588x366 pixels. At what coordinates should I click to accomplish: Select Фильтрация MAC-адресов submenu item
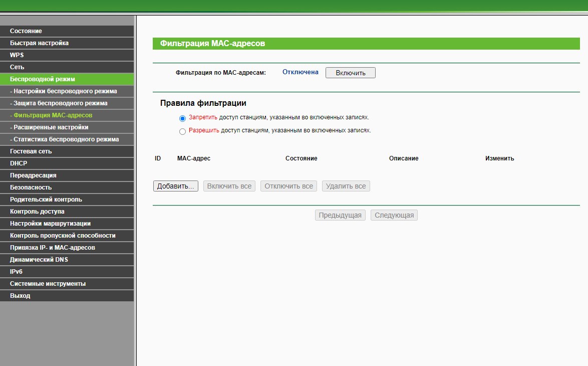pyautogui.click(x=67, y=115)
